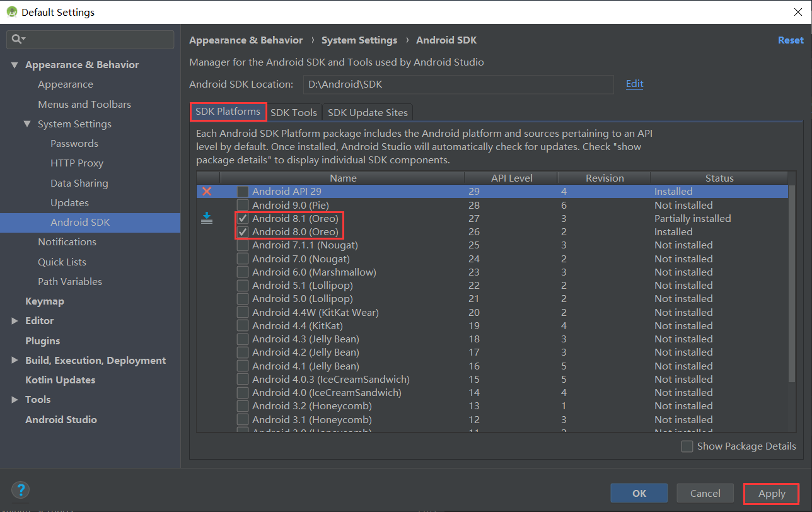Image resolution: width=812 pixels, height=512 pixels.
Task: Sort by the API Level column header
Action: [511, 178]
